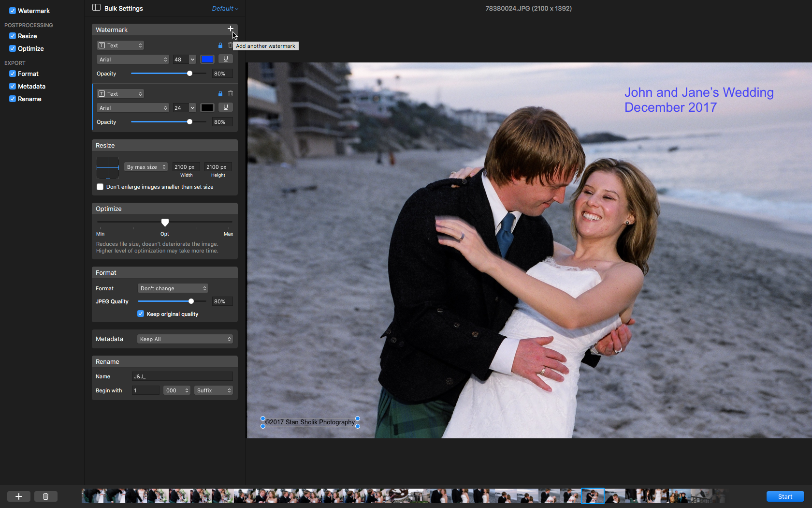Toggle the Bulk Settings sidebar panel icon
This screenshot has width=812, height=508.
[97, 8]
